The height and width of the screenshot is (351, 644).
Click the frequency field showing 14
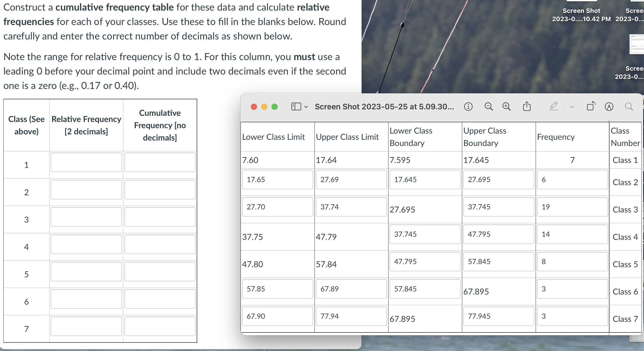point(573,234)
